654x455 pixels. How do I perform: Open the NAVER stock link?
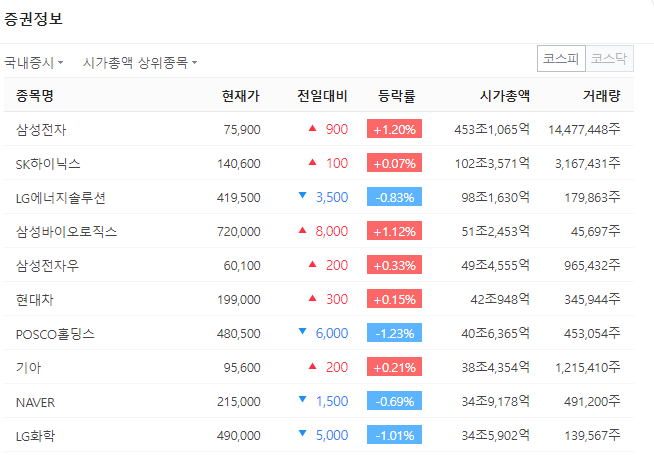click(35, 402)
